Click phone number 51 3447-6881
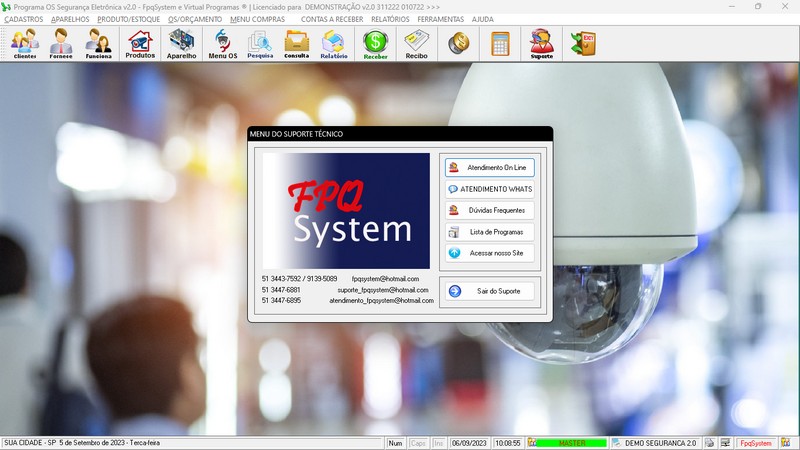800x450 pixels. (281, 290)
